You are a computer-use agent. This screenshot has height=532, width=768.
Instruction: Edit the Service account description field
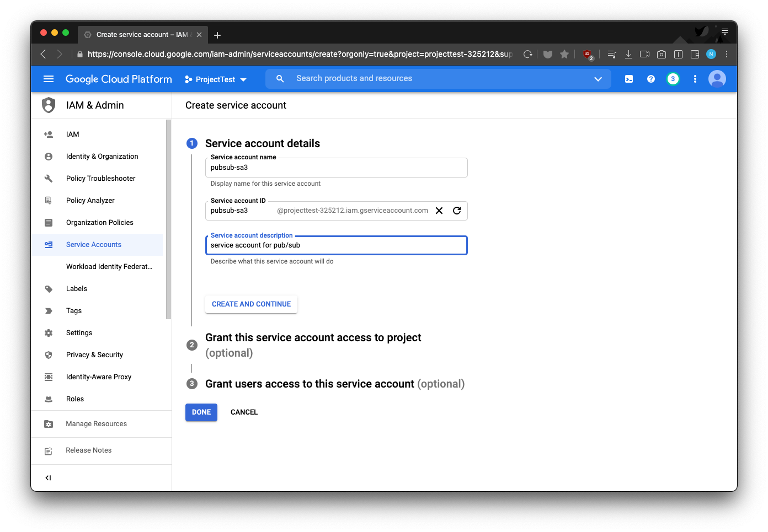point(337,245)
